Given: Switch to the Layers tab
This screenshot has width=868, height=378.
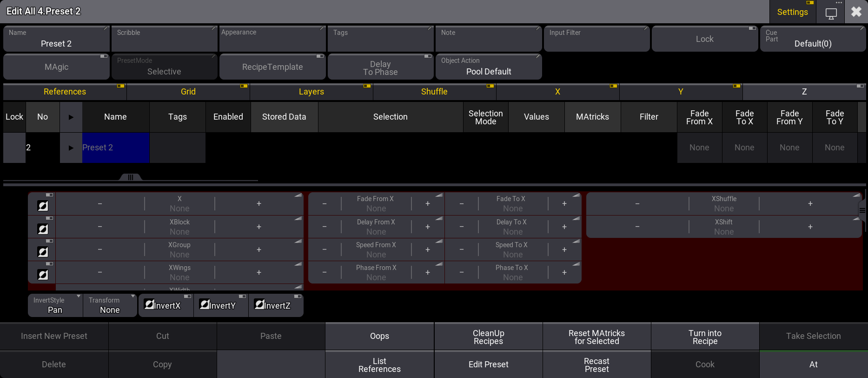Looking at the screenshot, I should [x=311, y=92].
